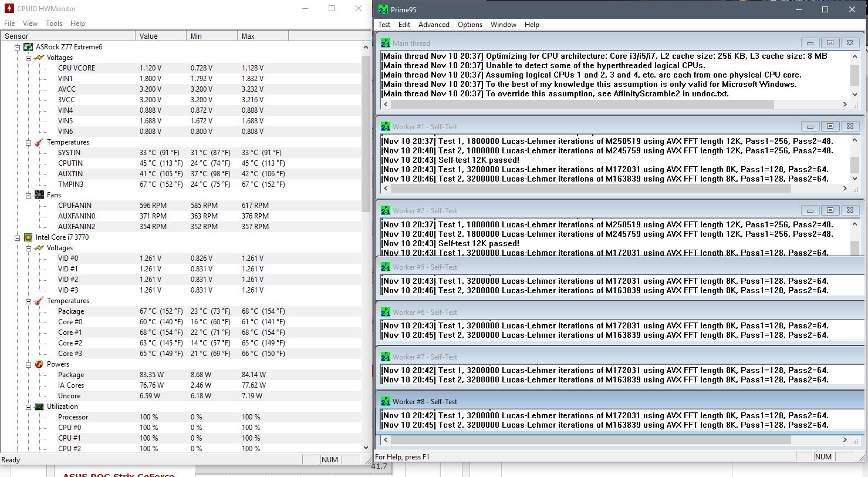Click the Intel Core i7 CPU icon

click(x=28, y=237)
